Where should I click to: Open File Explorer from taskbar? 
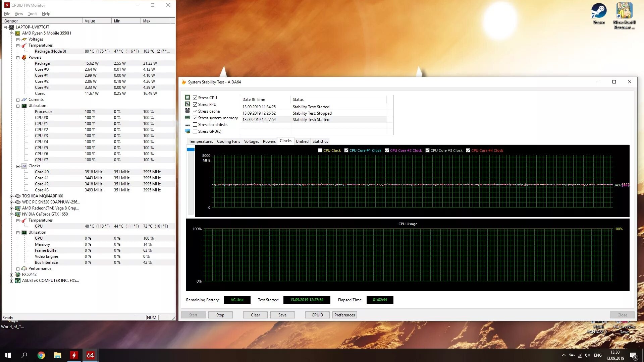click(x=58, y=355)
